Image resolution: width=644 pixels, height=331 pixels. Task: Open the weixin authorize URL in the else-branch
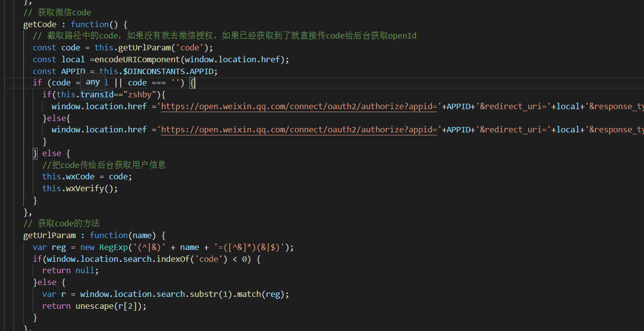(x=299, y=129)
